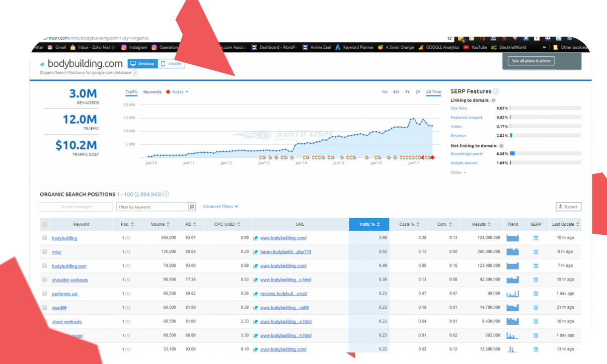Click external link icon beside forum.bodybuildi URL
This screenshot has height=364, width=607.
(256, 252)
